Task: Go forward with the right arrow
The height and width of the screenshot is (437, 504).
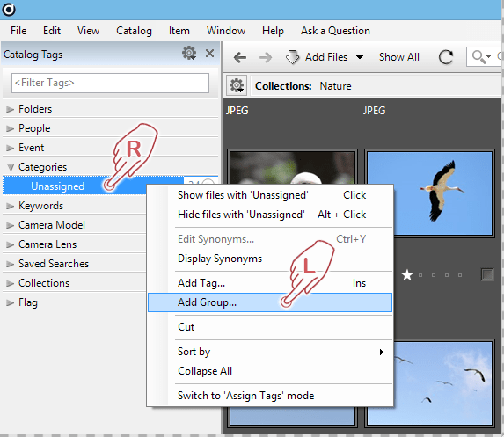Action: (266, 57)
